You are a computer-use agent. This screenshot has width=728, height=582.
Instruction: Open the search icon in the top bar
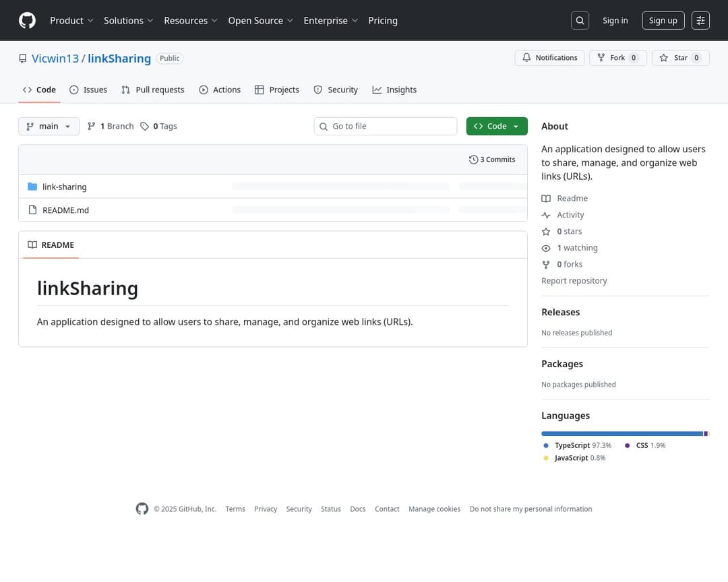[580, 20]
